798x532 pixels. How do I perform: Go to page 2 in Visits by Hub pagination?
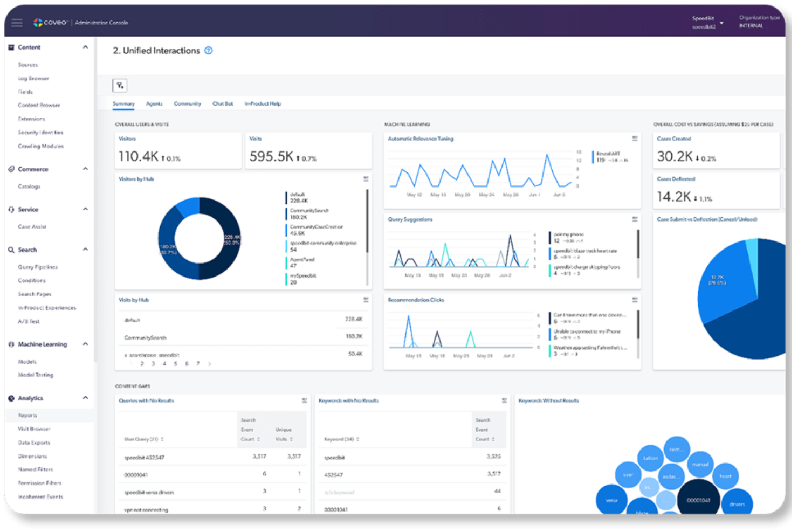[142, 364]
